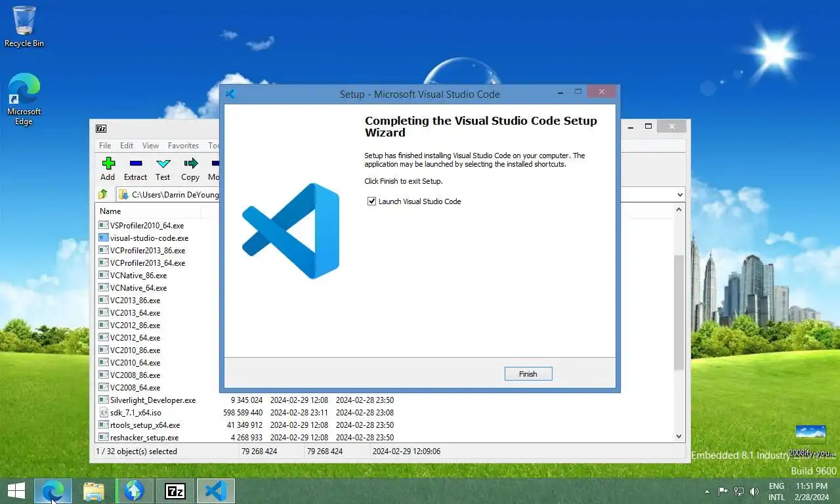Screen dimensions: 840x504
Task: Select VC2010_86.exe row
Action: pos(135,350)
